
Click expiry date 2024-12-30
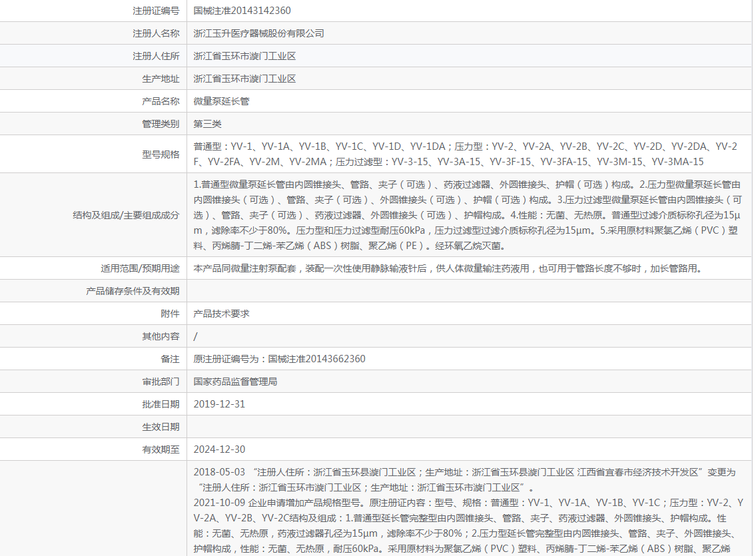tap(219, 449)
